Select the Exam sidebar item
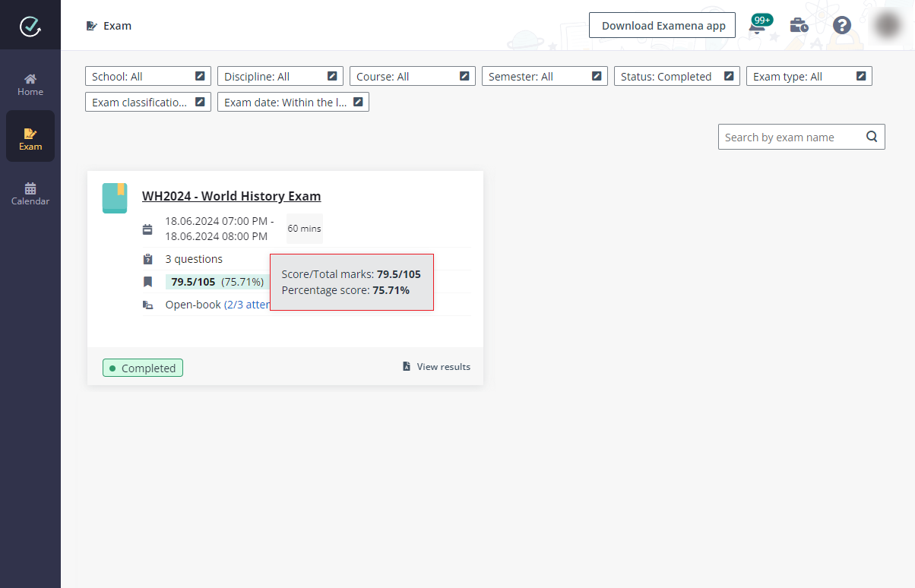This screenshot has width=915, height=588. (x=30, y=139)
